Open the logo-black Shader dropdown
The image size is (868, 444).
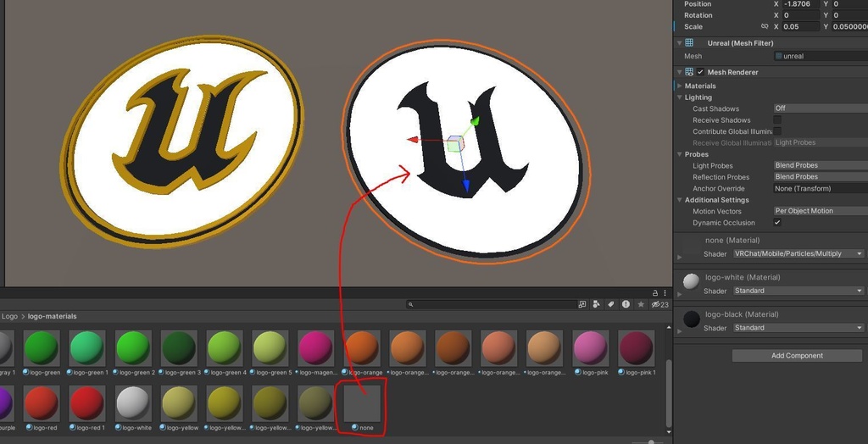tap(798, 328)
